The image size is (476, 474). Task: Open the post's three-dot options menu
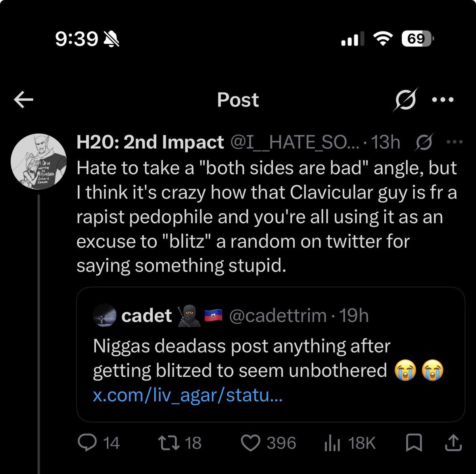coord(455,142)
